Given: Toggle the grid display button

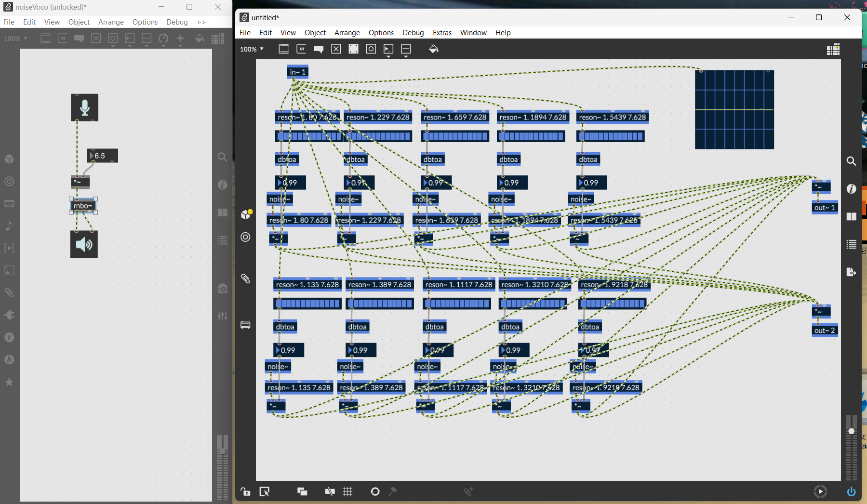Looking at the screenshot, I should tap(347, 491).
